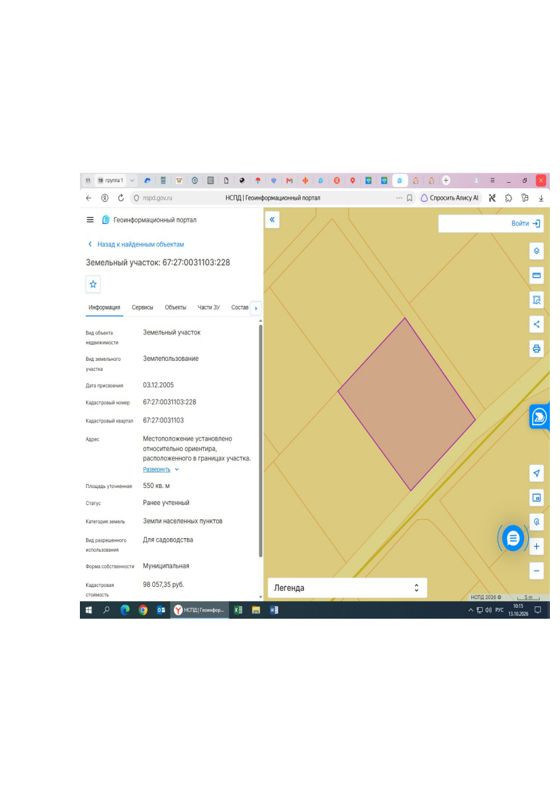Switch to the Сервисы tab

(142, 307)
